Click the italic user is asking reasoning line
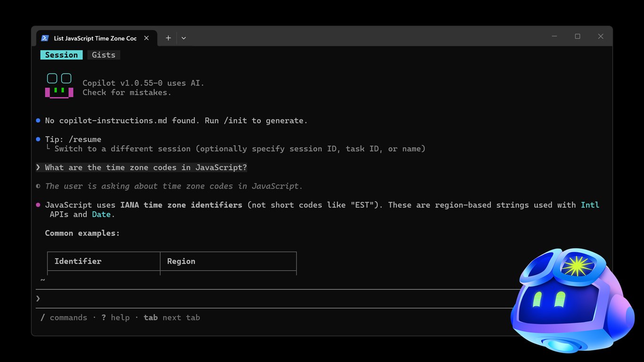 174,186
